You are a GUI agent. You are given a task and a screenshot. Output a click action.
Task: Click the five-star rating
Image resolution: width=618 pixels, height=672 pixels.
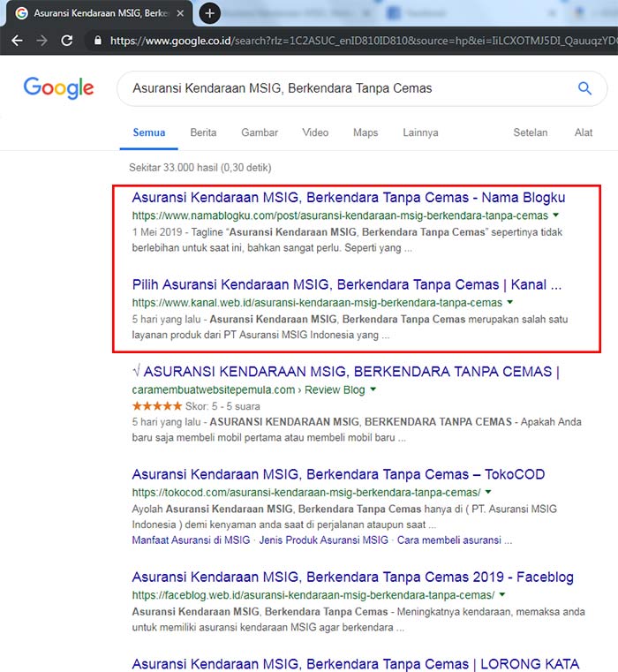157,406
